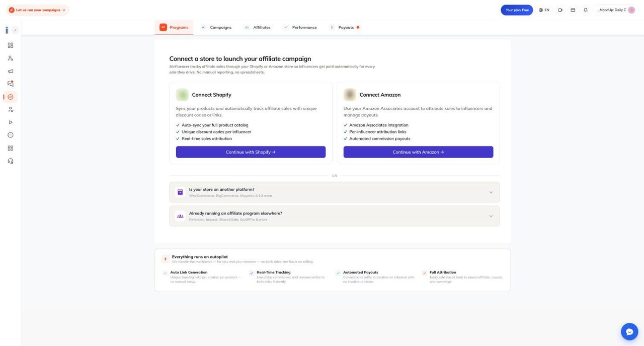644x346 pixels.
Task: Click the 'Auto Link Generation' feature title
Action: [x=189, y=272]
